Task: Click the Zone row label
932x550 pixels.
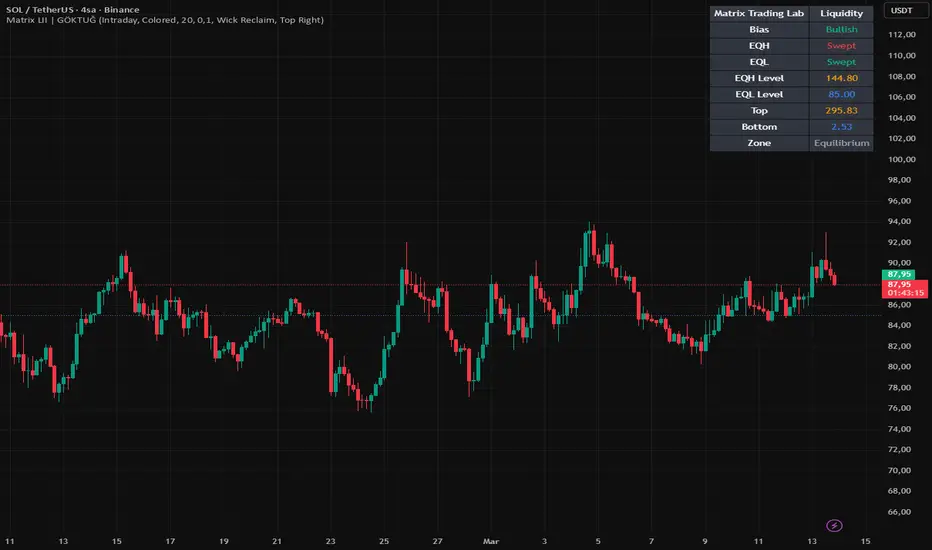Action: (x=759, y=143)
